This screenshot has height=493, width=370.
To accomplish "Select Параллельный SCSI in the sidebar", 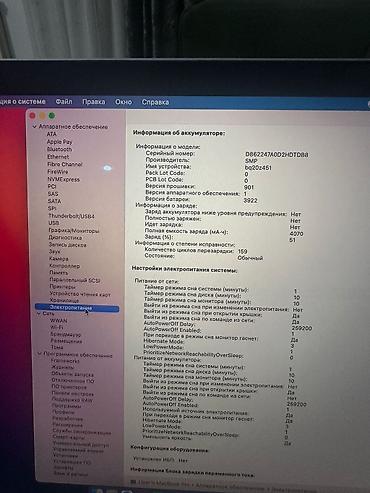I will pos(75,280).
